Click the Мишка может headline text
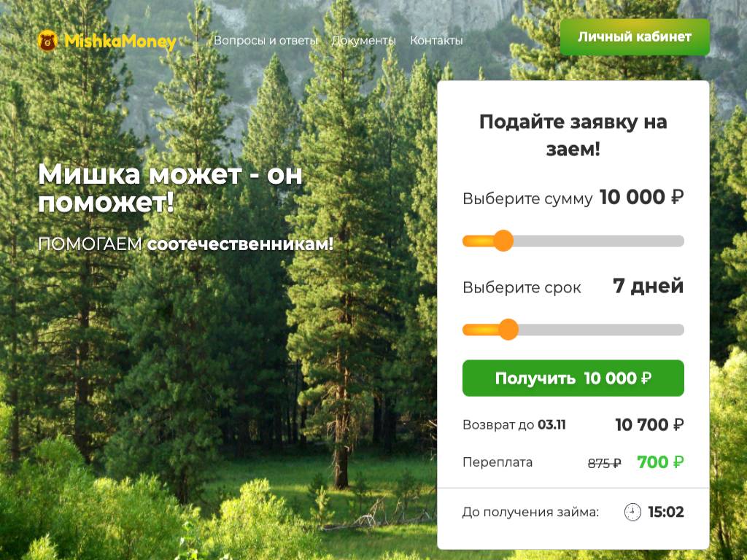747x560 pixels. click(170, 188)
